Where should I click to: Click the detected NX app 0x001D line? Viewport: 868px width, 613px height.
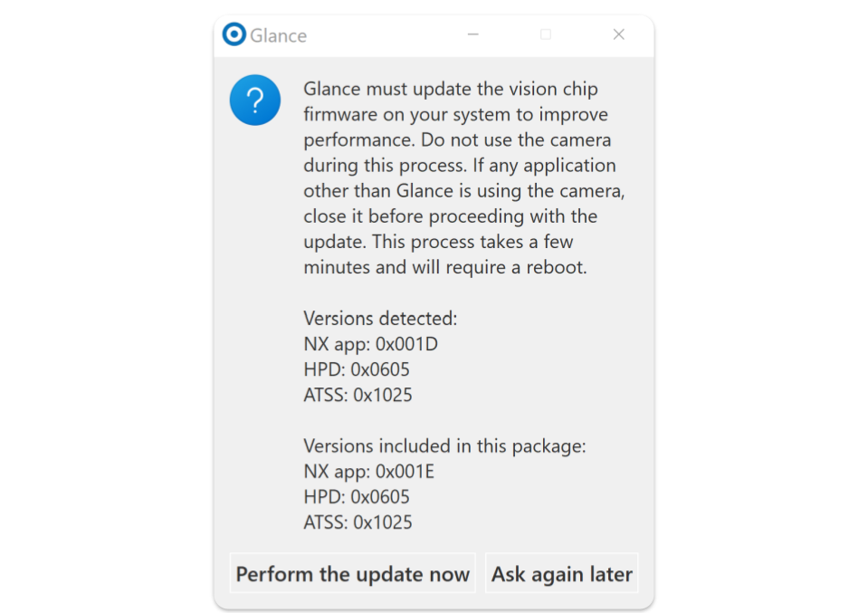point(371,344)
